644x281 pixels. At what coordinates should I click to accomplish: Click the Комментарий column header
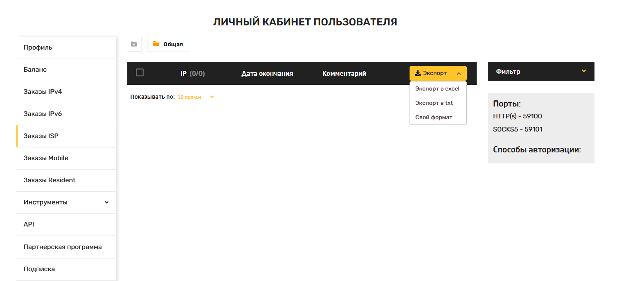point(344,73)
